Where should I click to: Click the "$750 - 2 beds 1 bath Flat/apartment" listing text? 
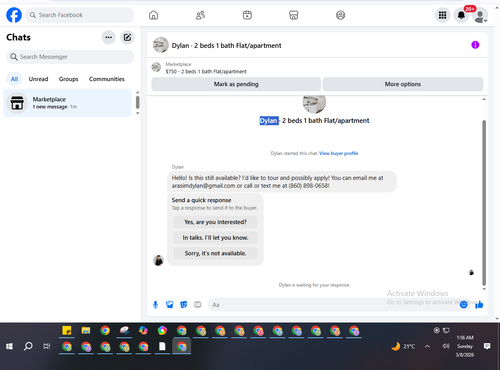pyautogui.click(x=206, y=71)
